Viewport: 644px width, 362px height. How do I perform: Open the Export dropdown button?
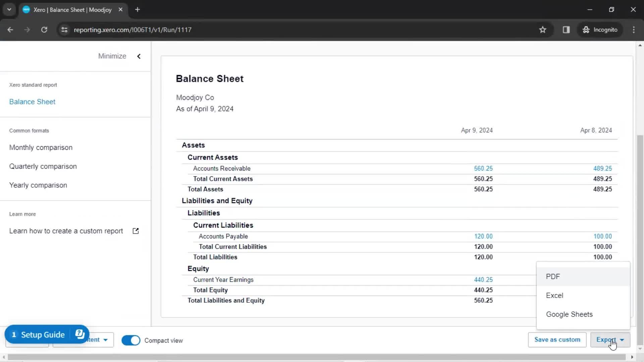[610, 340]
